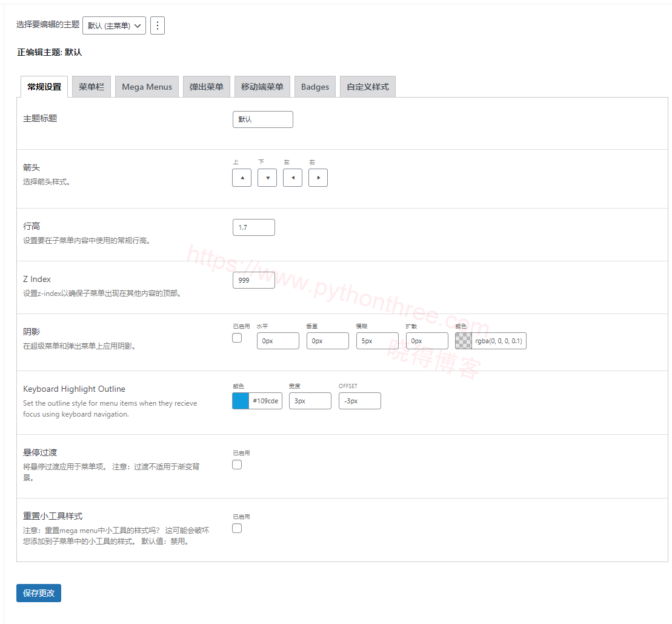This screenshot has width=672, height=624.
Task: Open the shadow color transparent swatch
Action: (464, 341)
